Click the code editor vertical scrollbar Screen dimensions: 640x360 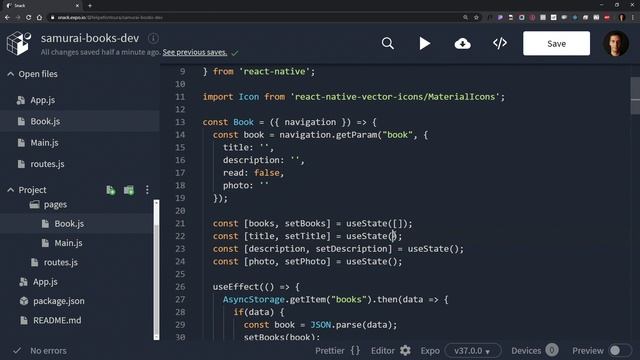pyautogui.click(x=635, y=96)
